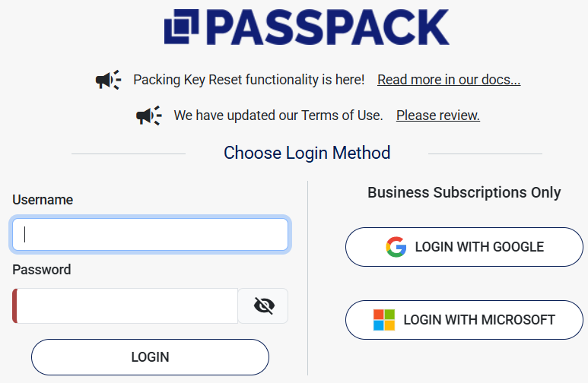
Task: Click the "Business Subscriptions Only" heading
Action: [464, 192]
